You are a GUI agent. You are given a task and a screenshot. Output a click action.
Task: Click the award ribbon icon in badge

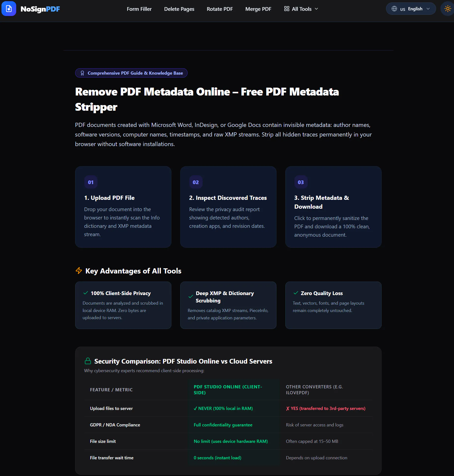tap(82, 73)
